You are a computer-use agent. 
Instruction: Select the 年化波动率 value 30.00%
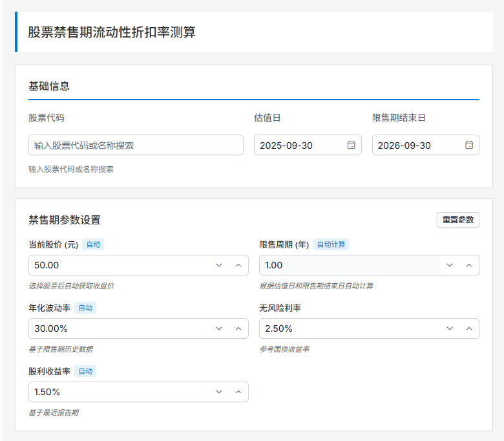tap(51, 328)
